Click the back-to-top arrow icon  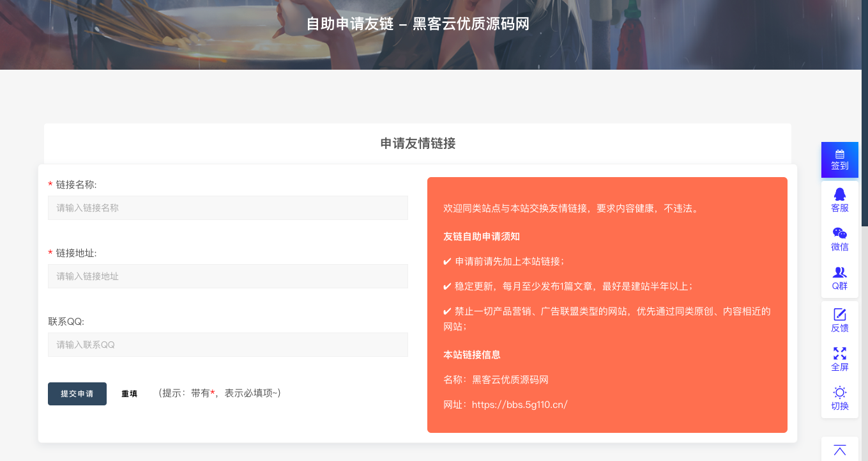839,450
